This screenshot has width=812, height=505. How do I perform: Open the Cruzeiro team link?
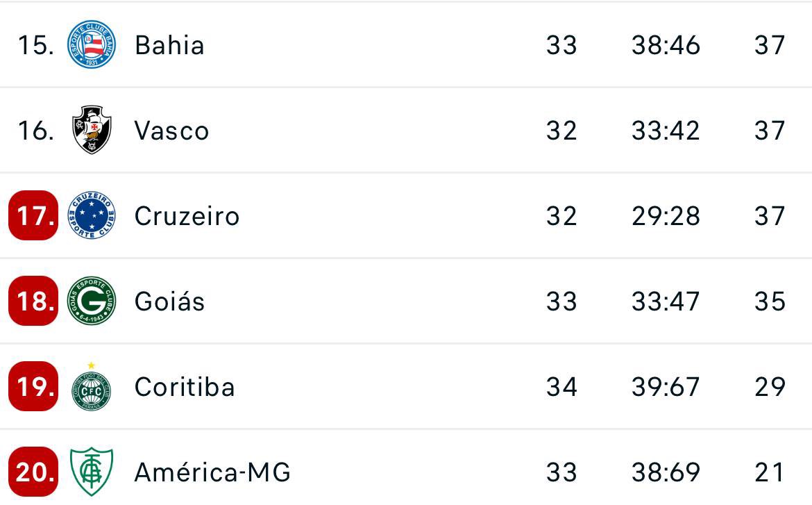click(187, 216)
